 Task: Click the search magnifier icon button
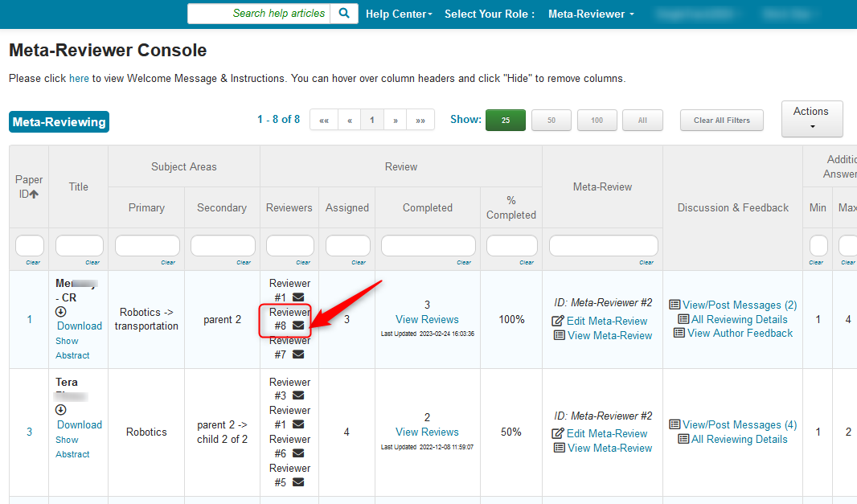pos(344,14)
